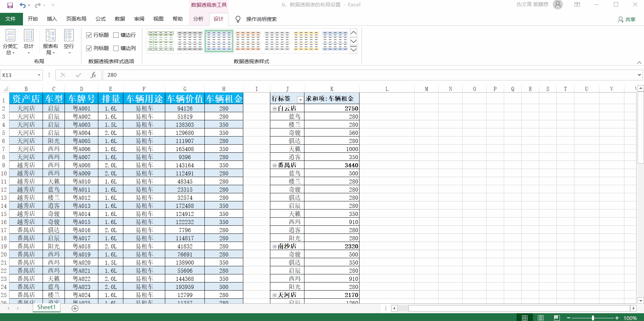This screenshot has width=644, height=321.
Task: Collapse the 南沙店 pivot group
Action: coord(274,246)
